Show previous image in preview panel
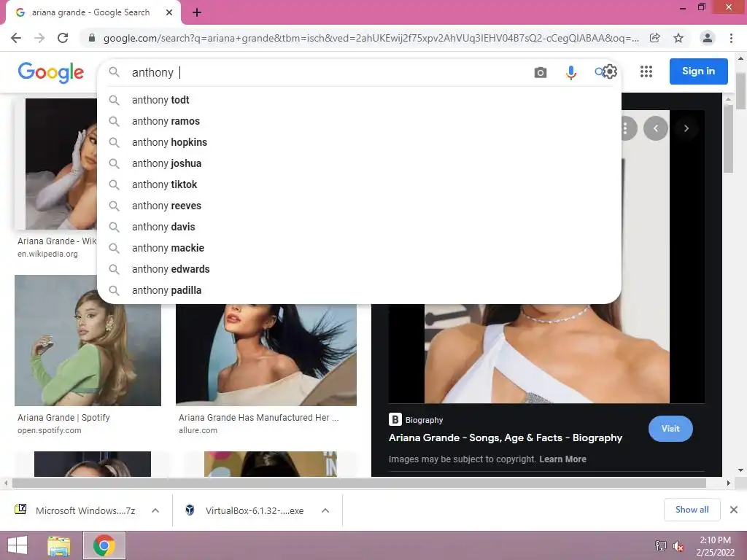747x560 pixels. (656, 128)
